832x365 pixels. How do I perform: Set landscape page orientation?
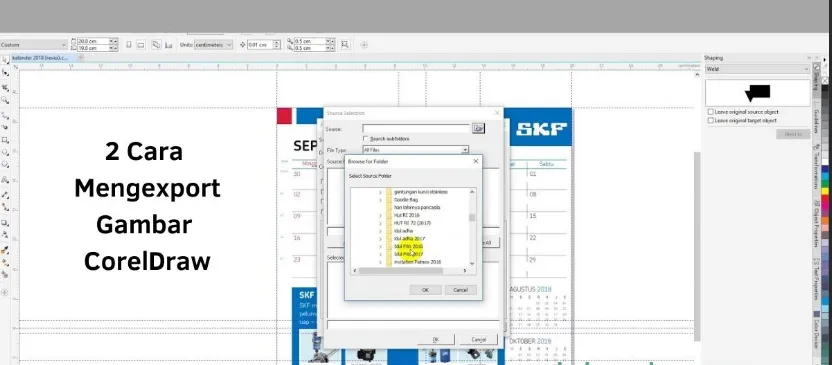141,45
